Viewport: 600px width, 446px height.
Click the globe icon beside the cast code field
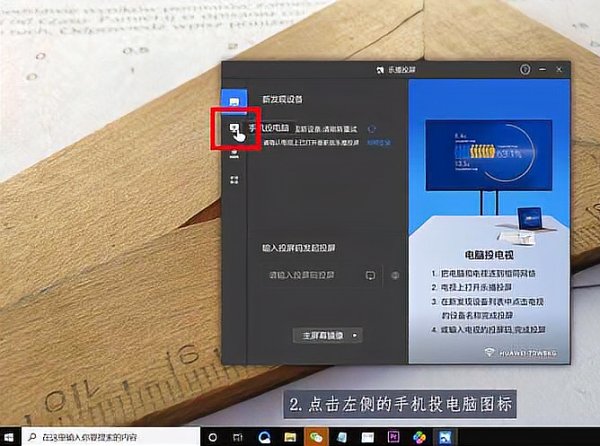pyautogui.click(x=396, y=275)
